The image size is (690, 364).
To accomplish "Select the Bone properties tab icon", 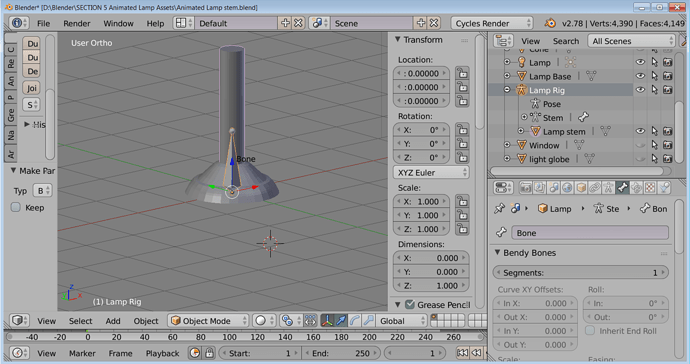I will click(622, 188).
